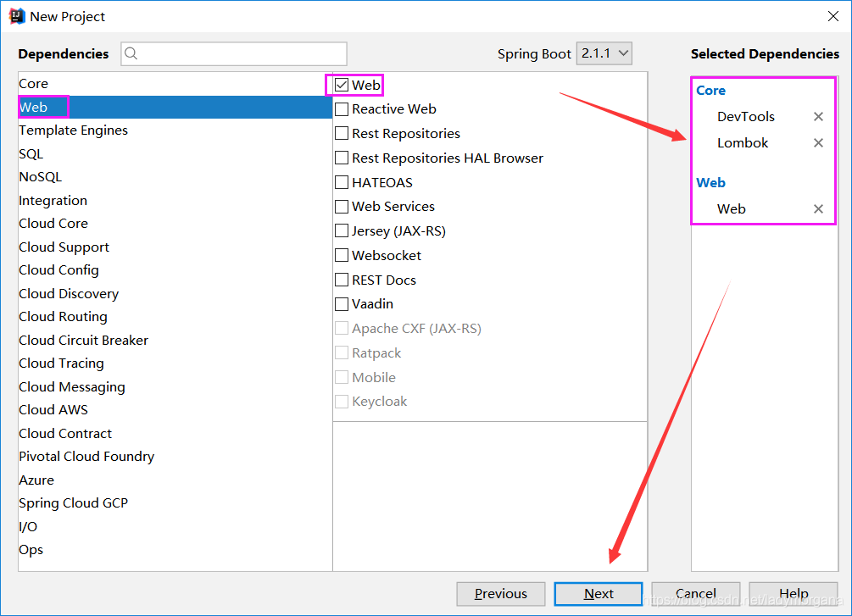This screenshot has height=616, width=852.
Task: Select Cloud Routing category
Action: [175, 317]
